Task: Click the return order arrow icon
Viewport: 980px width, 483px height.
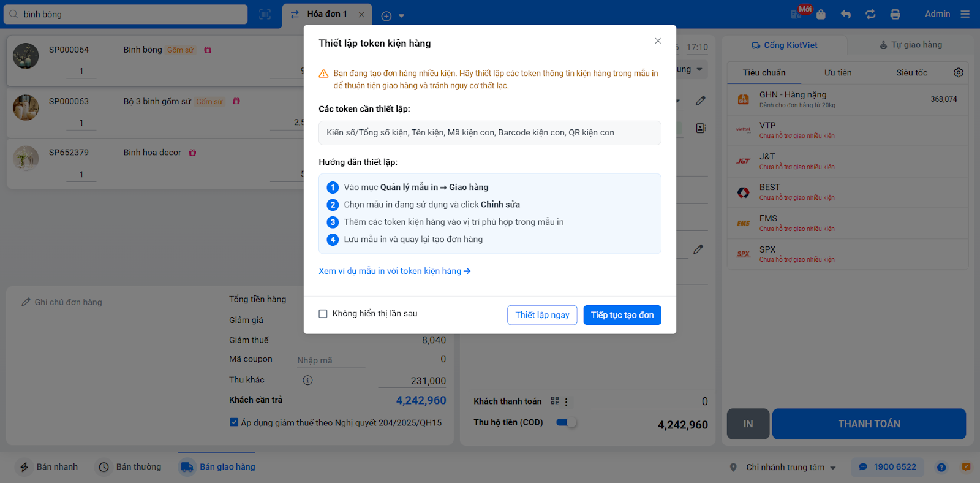Action: pyautogui.click(x=846, y=14)
